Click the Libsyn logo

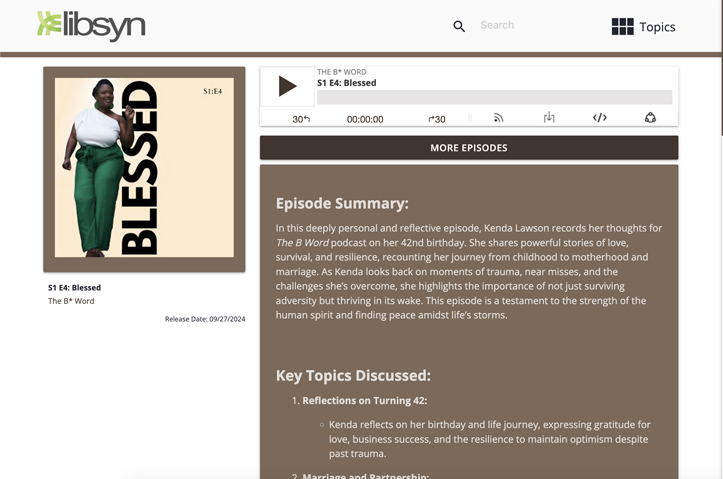(91, 26)
